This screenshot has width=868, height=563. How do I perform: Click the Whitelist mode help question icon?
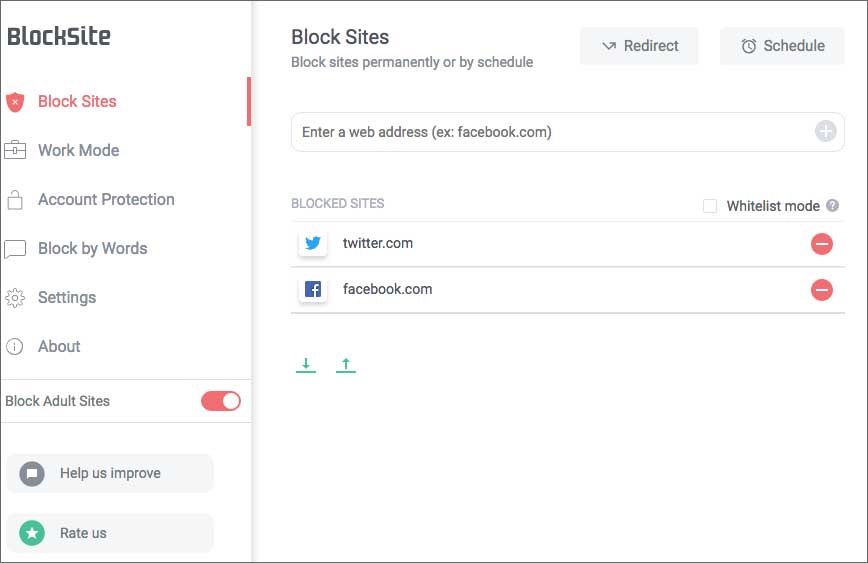pyautogui.click(x=832, y=205)
